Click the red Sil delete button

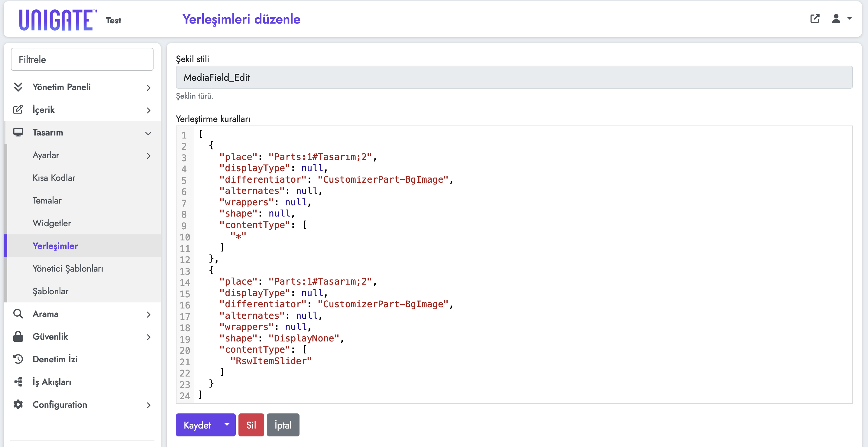(251, 425)
